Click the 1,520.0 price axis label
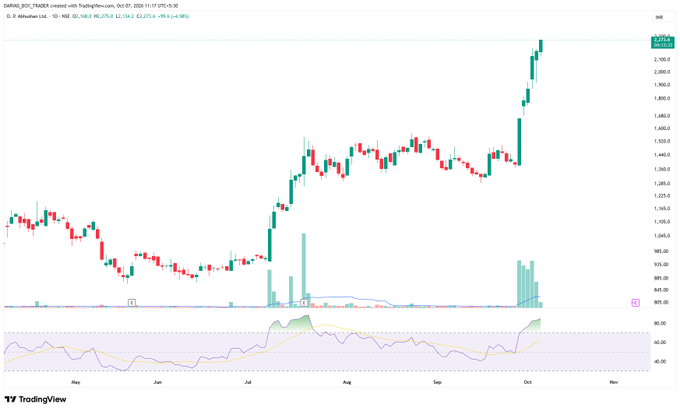680x411 pixels. (662, 141)
